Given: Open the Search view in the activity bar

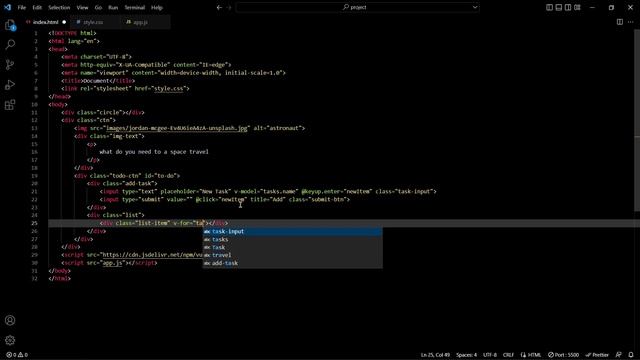Looking at the screenshot, I should [10, 44].
